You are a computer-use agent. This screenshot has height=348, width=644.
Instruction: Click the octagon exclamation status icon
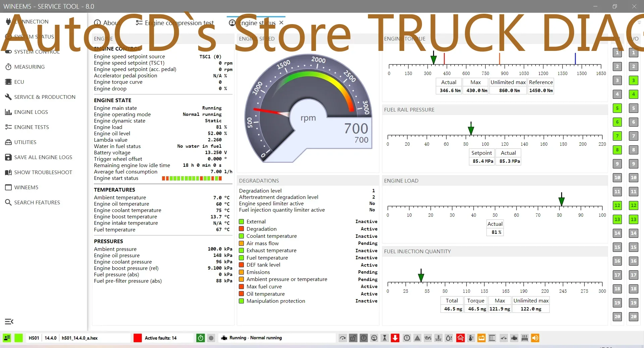pos(407,338)
